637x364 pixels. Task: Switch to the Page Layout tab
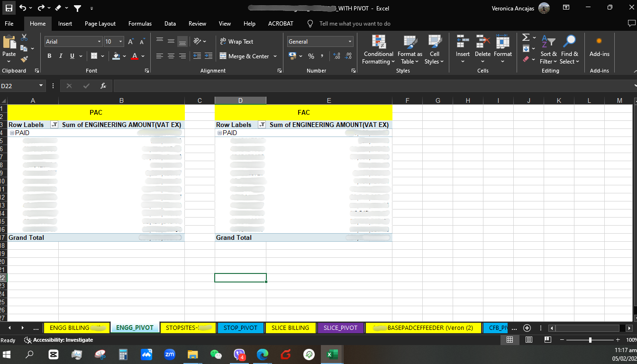pos(100,23)
